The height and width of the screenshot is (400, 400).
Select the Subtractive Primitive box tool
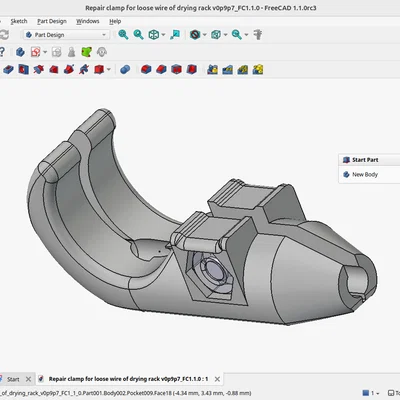(x=99, y=69)
